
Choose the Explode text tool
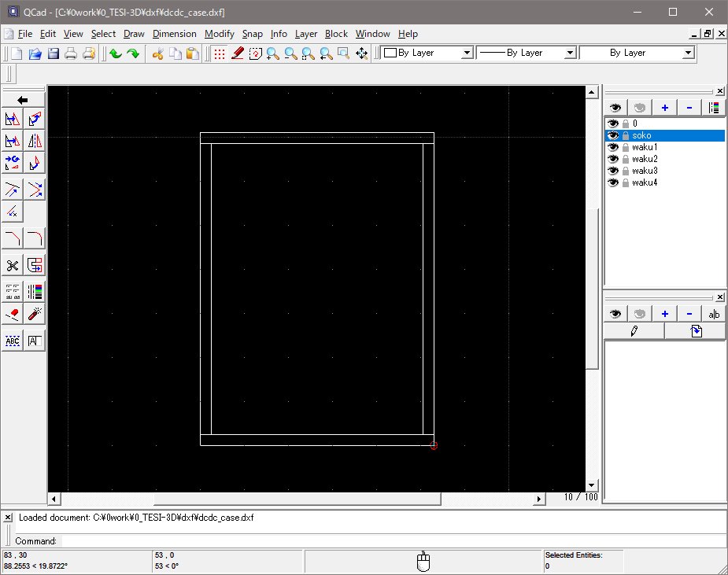click(35, 341)
